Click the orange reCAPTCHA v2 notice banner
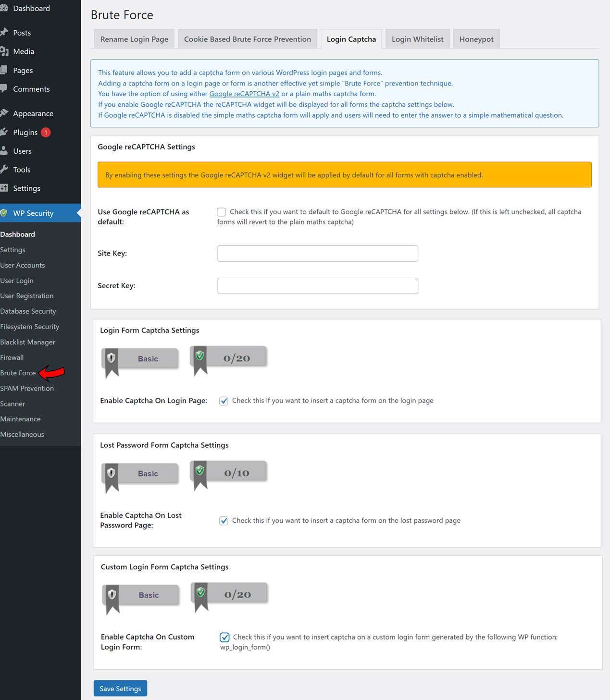This screenshot has height=700, width=610. point(345,175)
